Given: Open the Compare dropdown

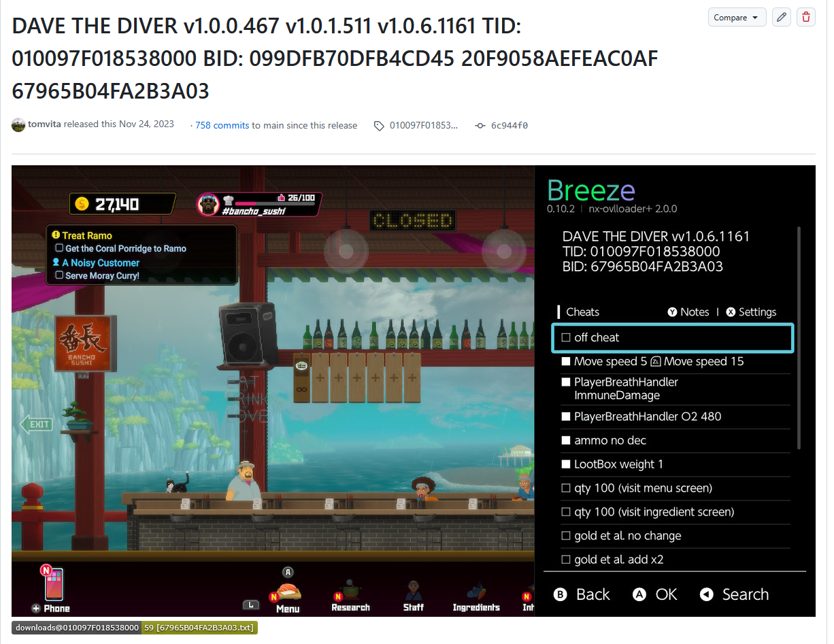Looking at the screenshot, I should click(737, 18).
